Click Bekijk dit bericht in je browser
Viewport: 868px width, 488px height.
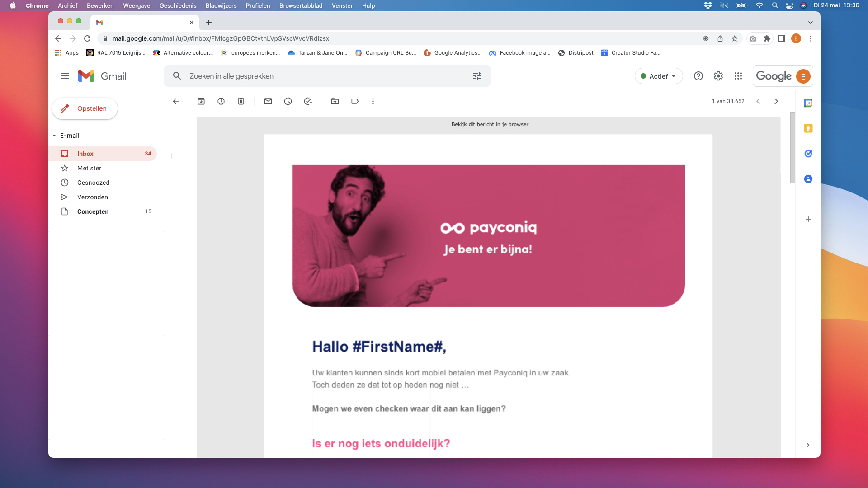[x=490, y=124]
